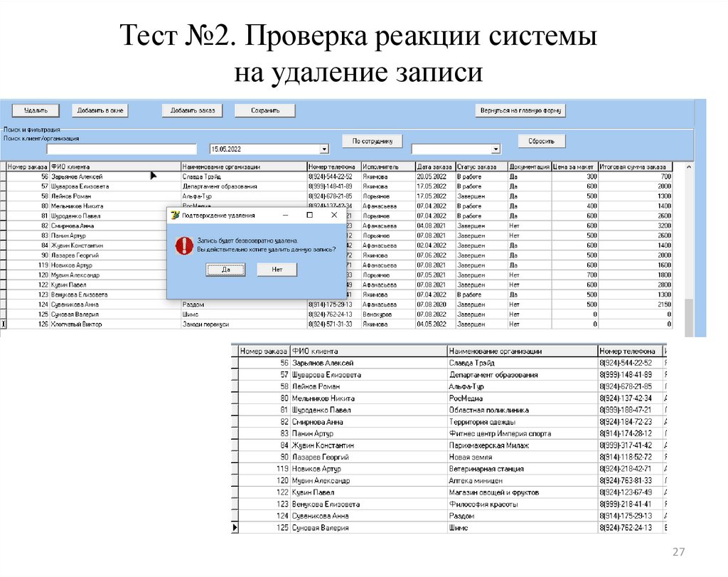The width and height of the screenshot is (728, 577).
Task: Click the Документация column header
Action: [x=529, y=166]
